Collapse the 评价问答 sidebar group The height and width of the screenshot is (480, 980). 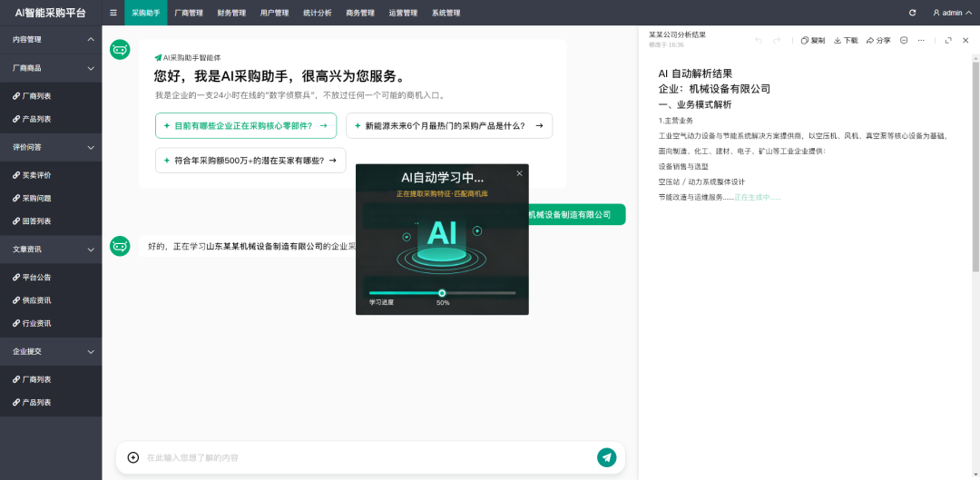tap(91, 147)
